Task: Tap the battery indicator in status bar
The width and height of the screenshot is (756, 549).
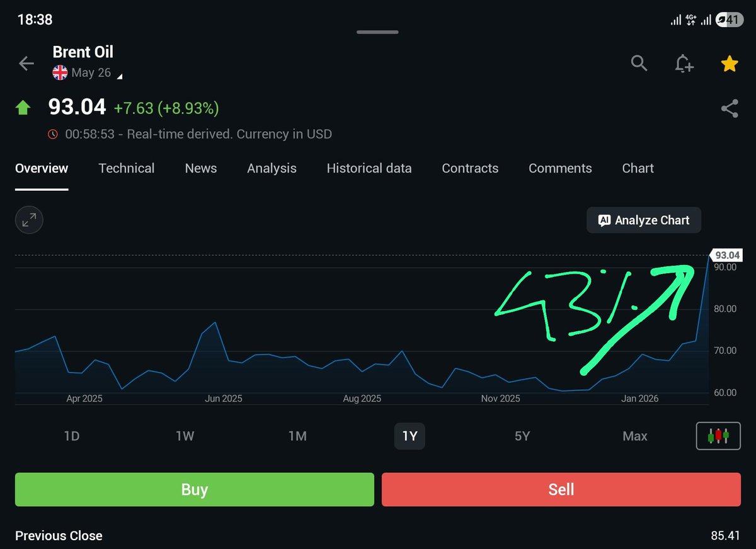Action: click(728, 20)
